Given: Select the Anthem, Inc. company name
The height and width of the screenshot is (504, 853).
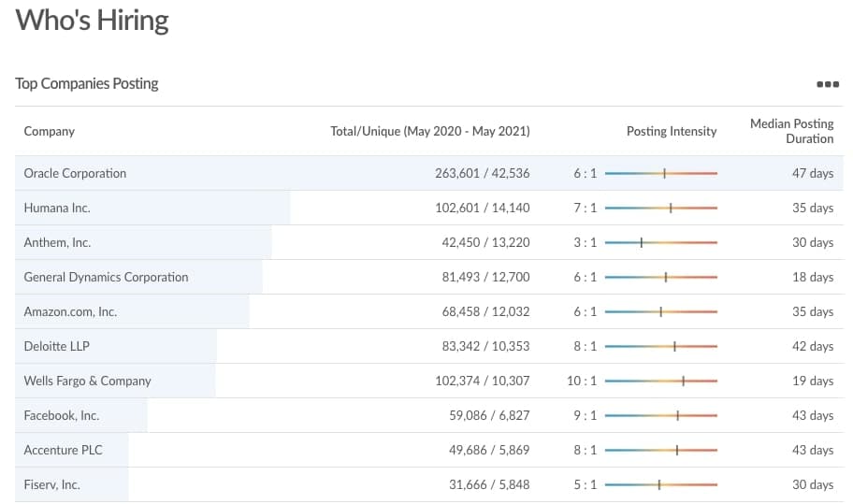Looking at the screenshot, I should pos(57,242).
